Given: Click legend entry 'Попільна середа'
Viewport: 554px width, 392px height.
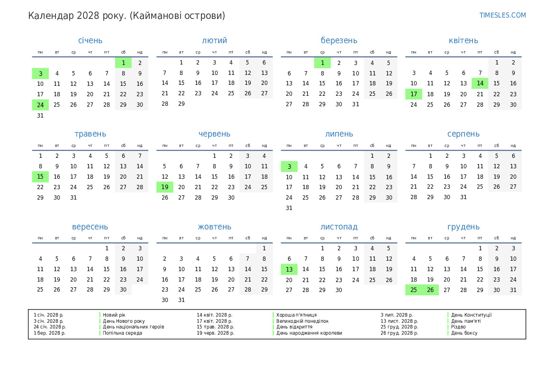Looking at the screenshot, I should click(122, 333).
